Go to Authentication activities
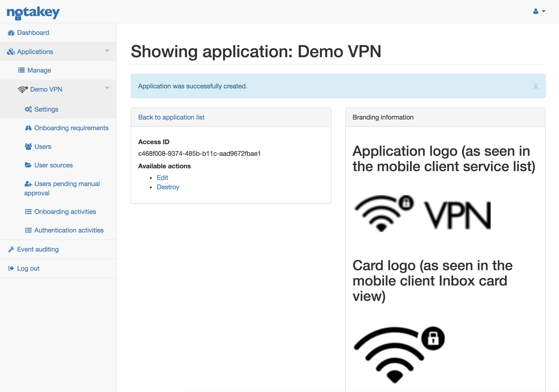 tap(69, 230)
